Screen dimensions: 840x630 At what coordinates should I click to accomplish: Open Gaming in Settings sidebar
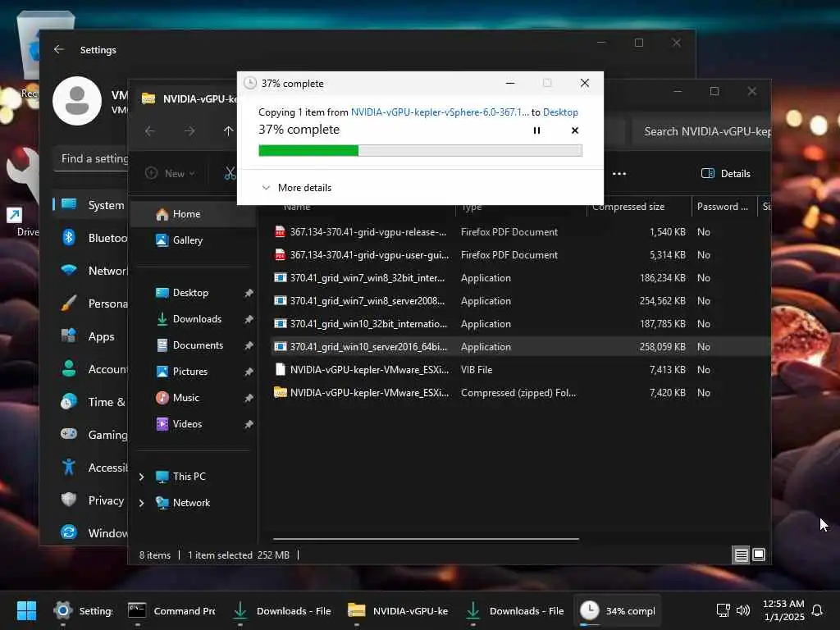point(91,435)
